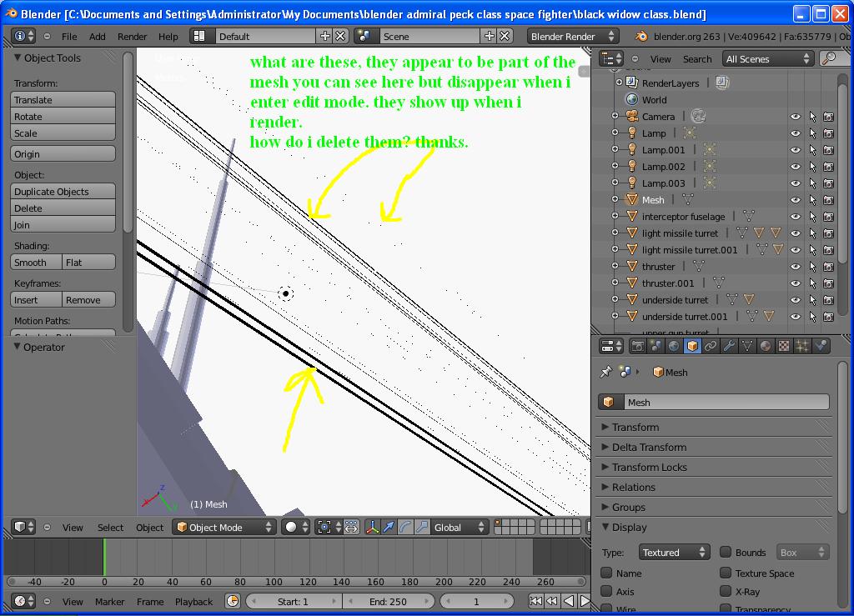Open the Help menu
This screenshot has height=616, width=854.
coord(168,37)
